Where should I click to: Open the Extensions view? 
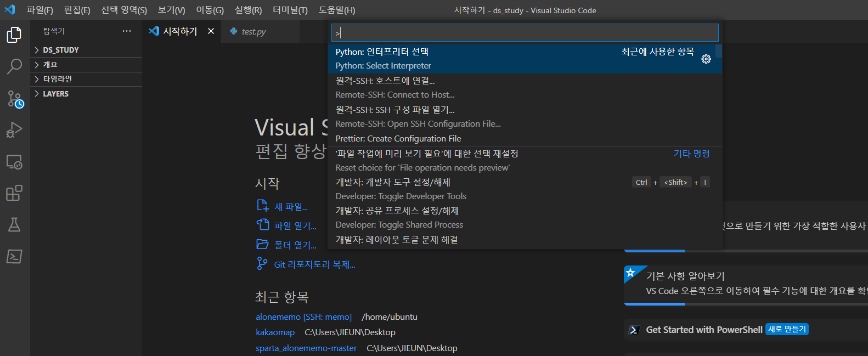click(14, 193)
